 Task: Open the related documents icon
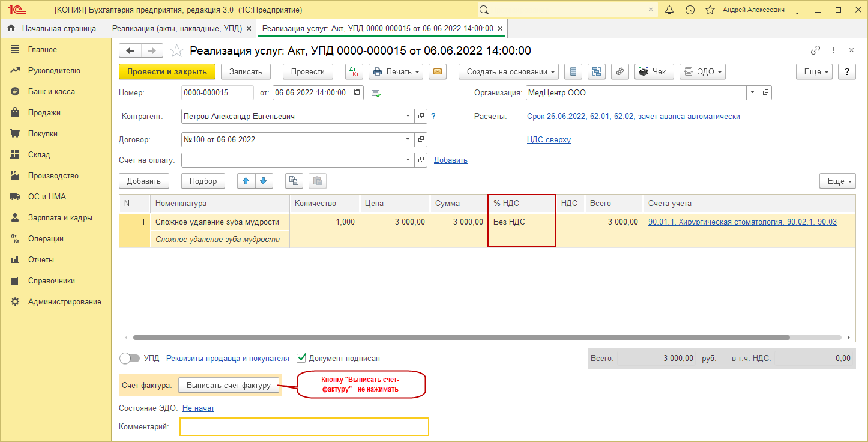(x=597, y=71)
